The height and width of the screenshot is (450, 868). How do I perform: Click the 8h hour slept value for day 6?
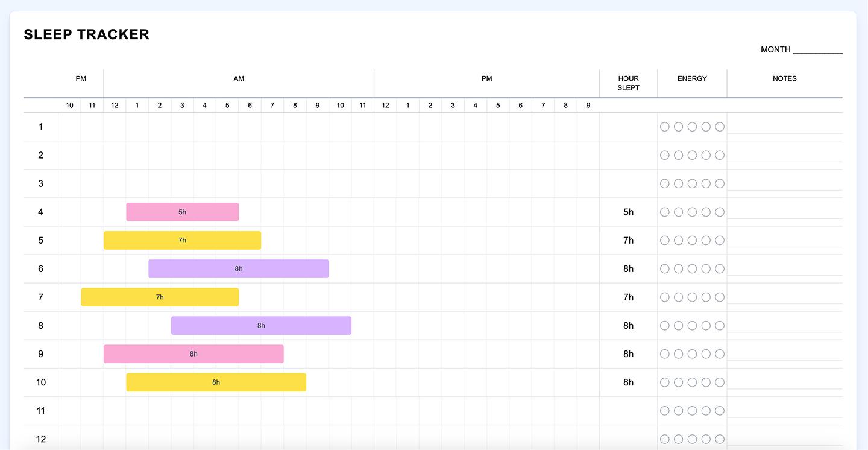[628, 268]
